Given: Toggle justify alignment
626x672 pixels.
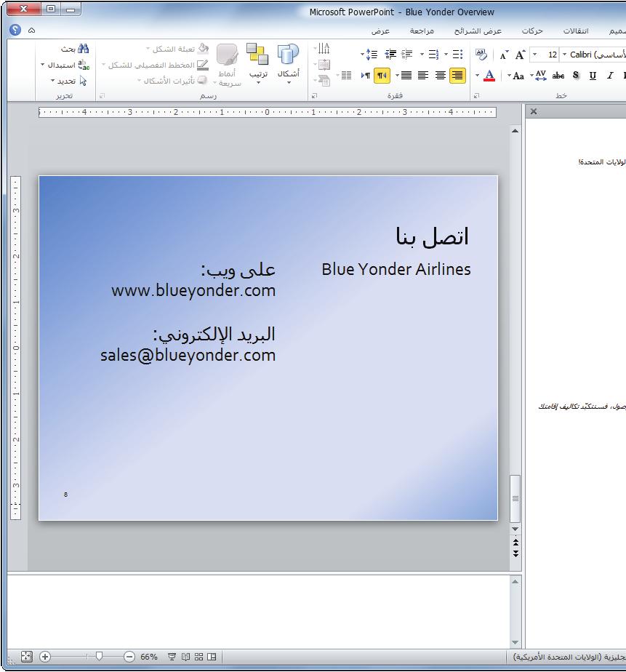Looking at the screenshot, I should tap(406, 76).
